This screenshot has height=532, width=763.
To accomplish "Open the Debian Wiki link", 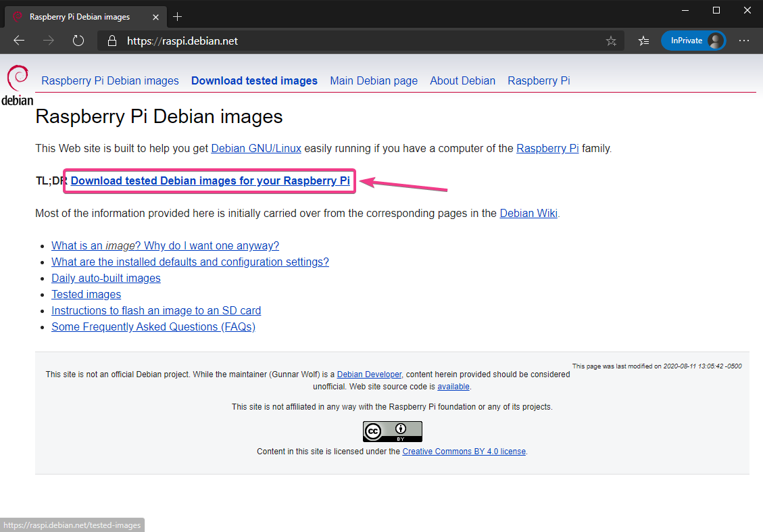I will click(528, 214).
